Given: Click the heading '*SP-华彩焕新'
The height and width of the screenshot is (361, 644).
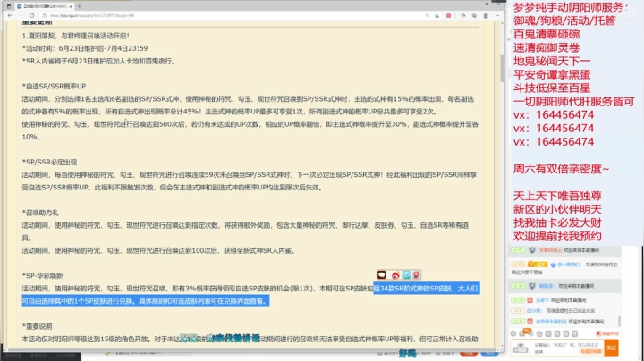Looking at the screenshot, I should click(43, 276).
